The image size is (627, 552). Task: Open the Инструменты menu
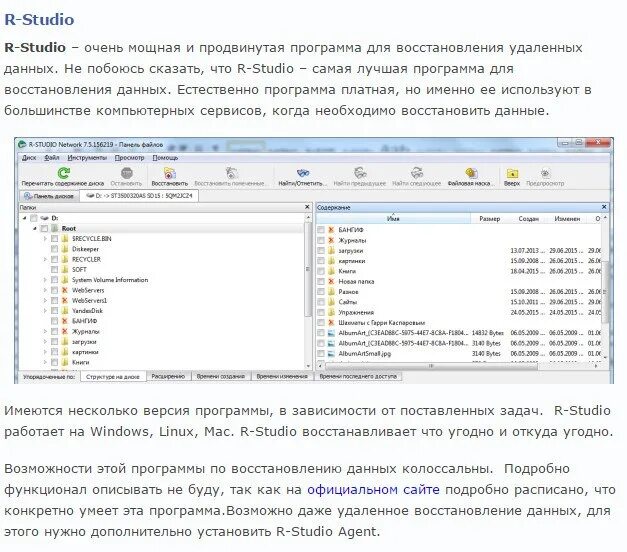pyautogui.click(x=87, y=158)
